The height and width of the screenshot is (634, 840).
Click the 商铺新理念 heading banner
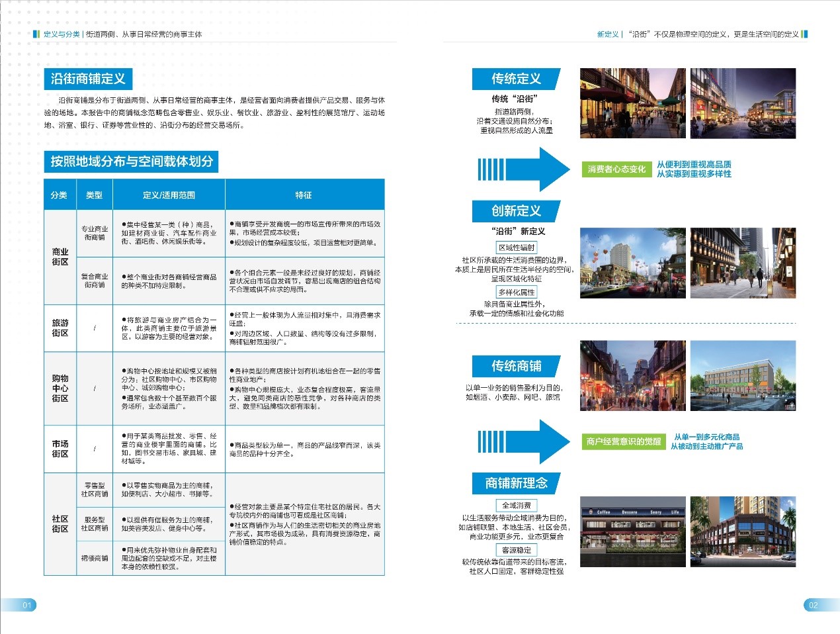coord(516,483)
